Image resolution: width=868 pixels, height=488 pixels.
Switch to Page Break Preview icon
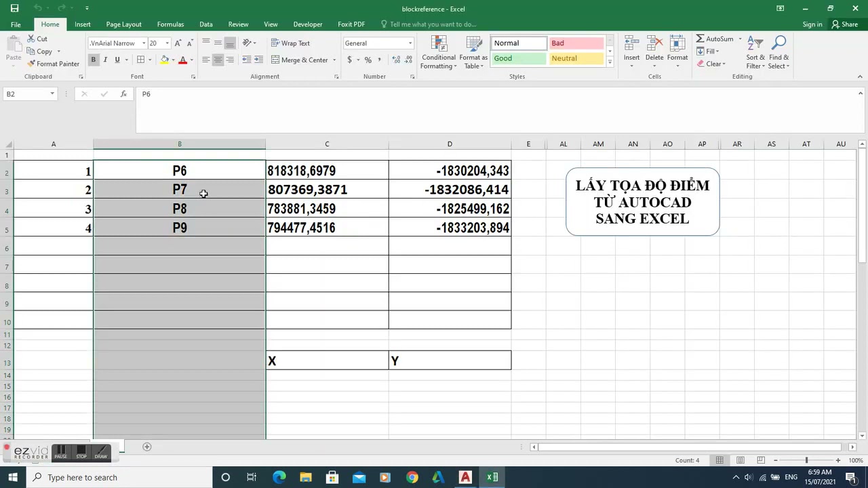pyautogui.click(x=760, y=460)
